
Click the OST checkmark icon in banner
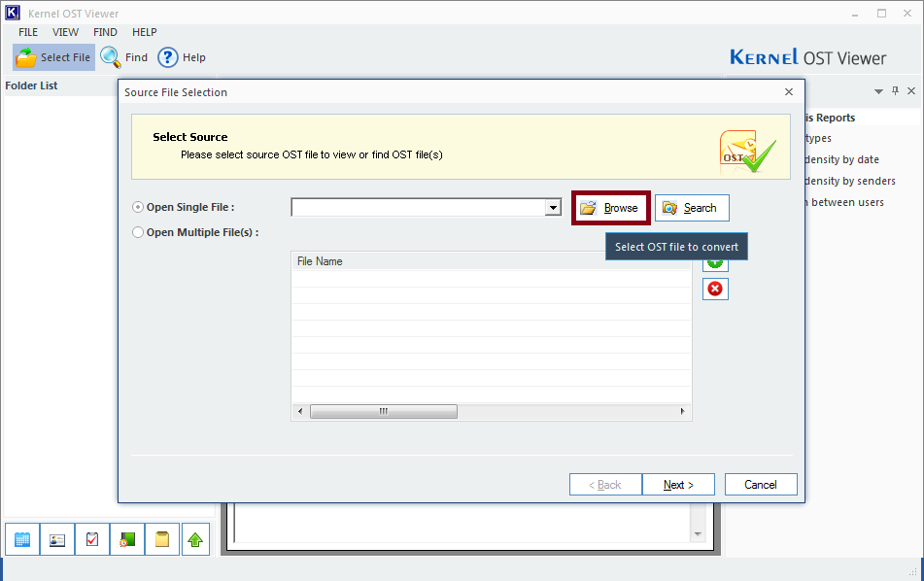747,152
